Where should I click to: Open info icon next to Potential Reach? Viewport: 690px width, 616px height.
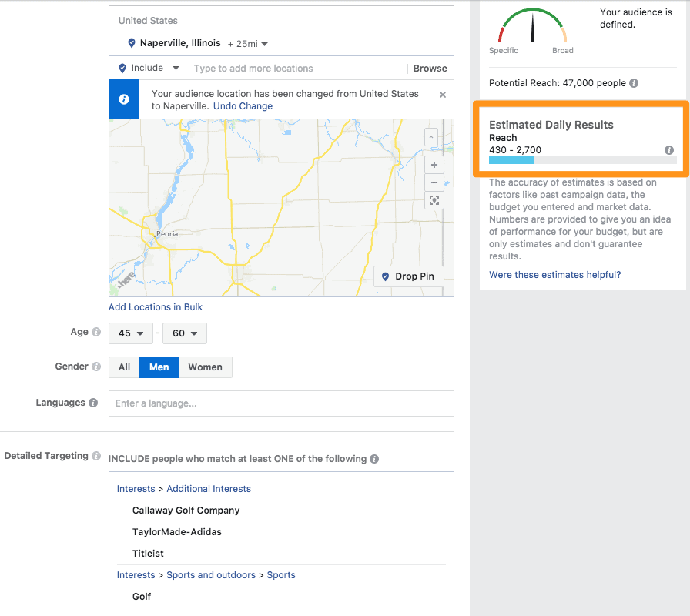coord(634,83)
